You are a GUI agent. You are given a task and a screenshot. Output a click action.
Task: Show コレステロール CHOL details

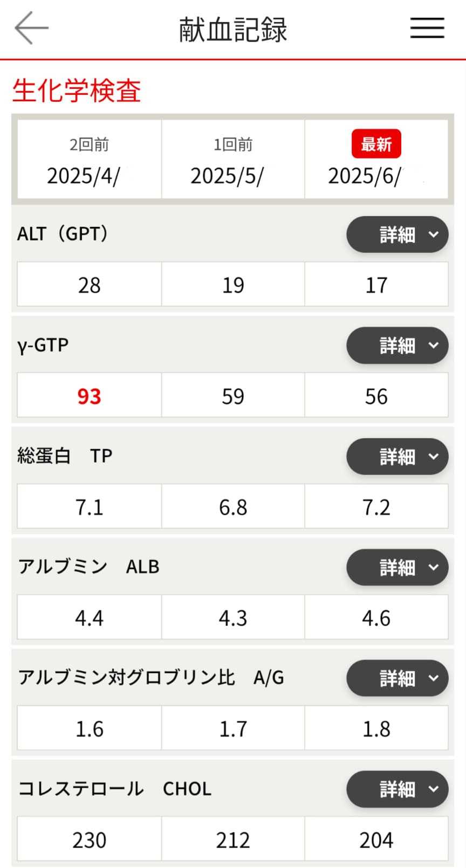pos(397,789)
